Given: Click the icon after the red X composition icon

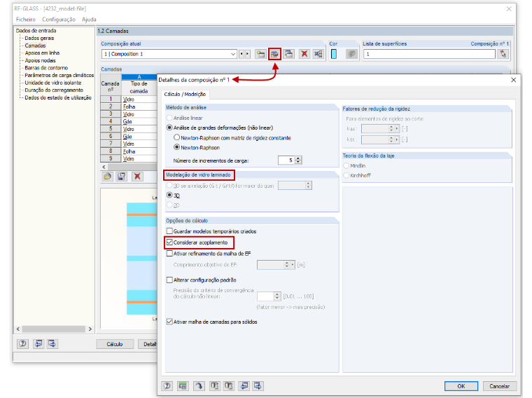Looking at the screenshot, I should point(318,54).
